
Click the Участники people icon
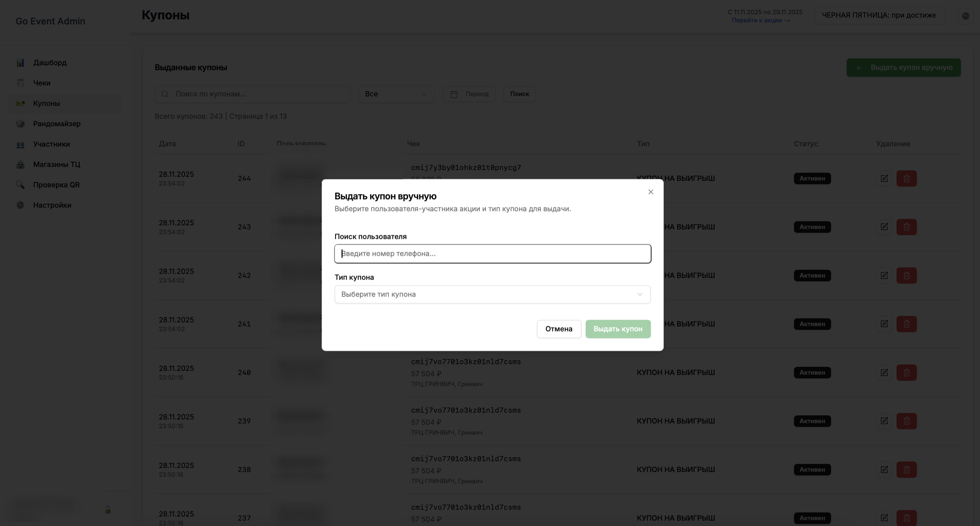point(21,144)
